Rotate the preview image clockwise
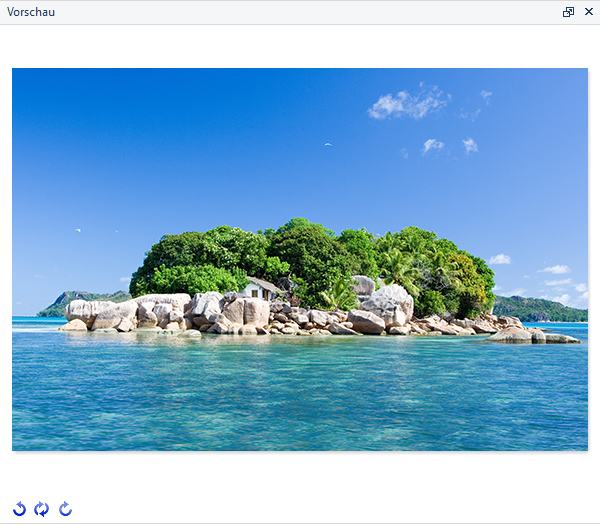600x524 pixels. pos(65,509)
